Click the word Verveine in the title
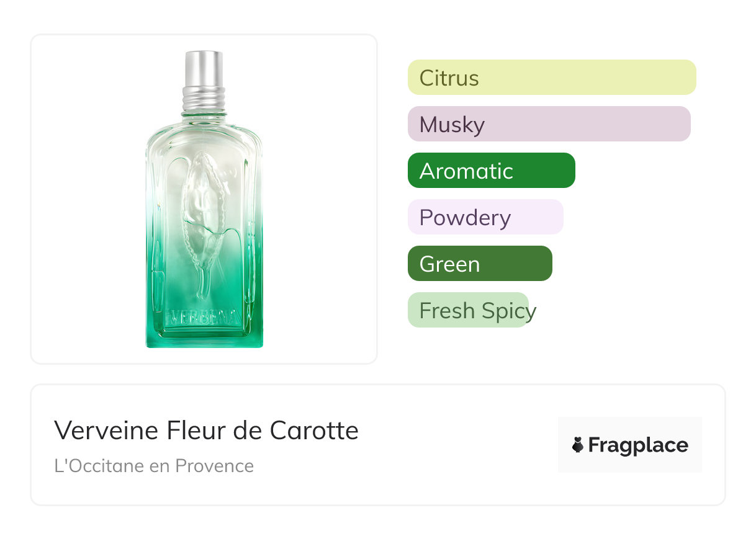The width and height of the screenshot is (756, 536). 105,430
